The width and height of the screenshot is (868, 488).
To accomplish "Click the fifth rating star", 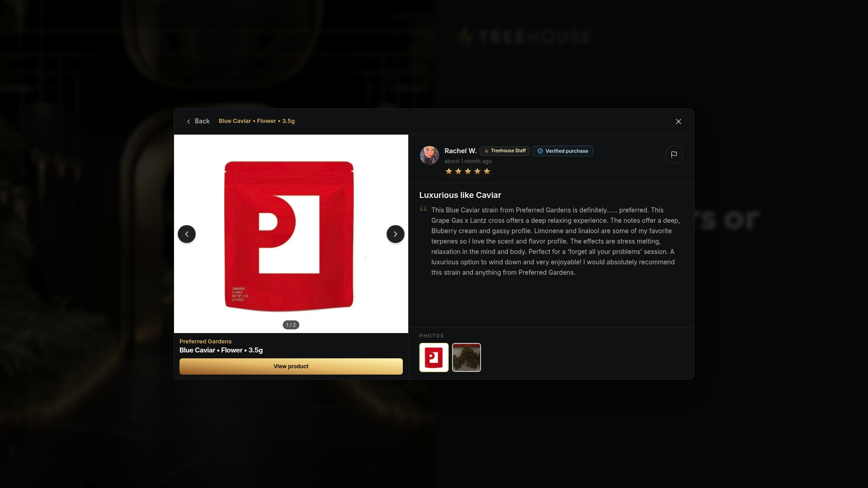I will click(487, 171).
